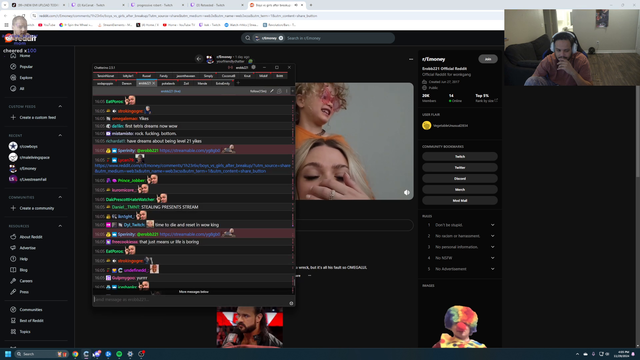Remove r/Emoney filter from search bar
The width and height of the screenshot is (640, 360).
tap(281, 38)
